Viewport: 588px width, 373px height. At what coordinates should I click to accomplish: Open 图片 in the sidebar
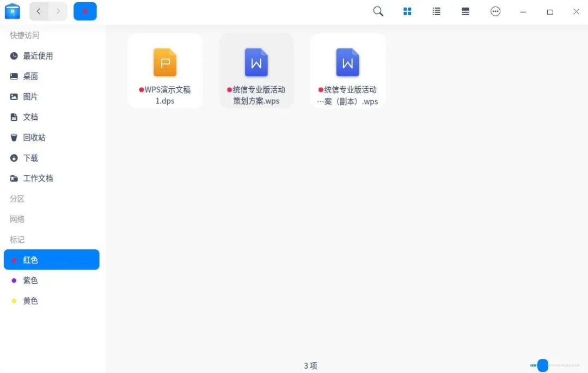point(51,97)
